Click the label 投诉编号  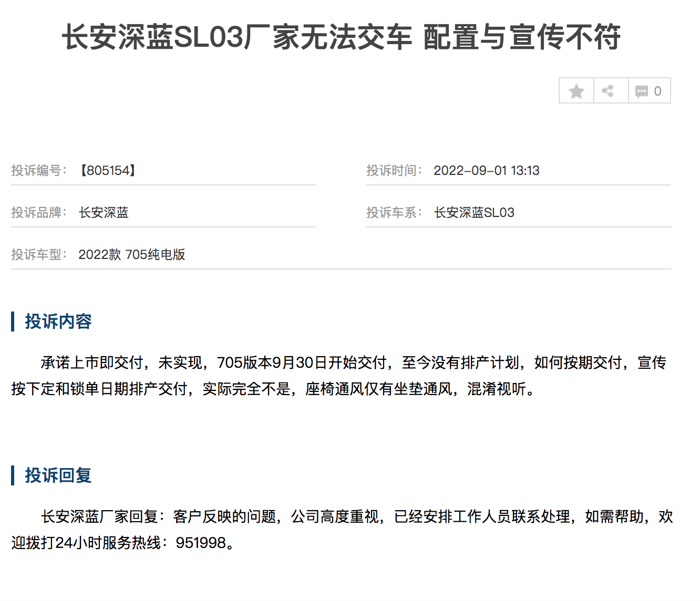click(39, 170)
